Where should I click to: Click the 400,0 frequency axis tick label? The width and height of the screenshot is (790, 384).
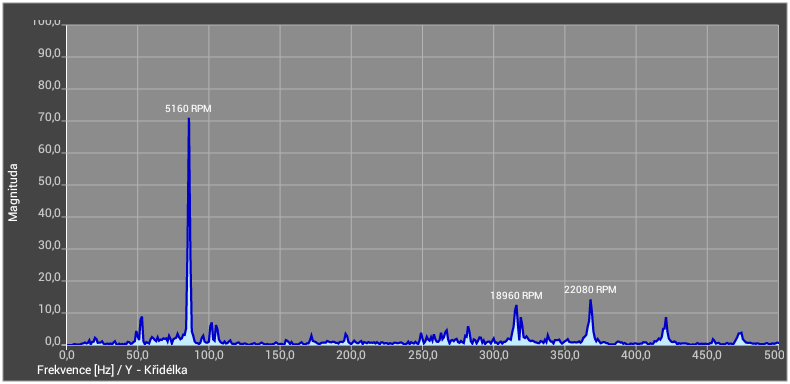pyautogui.click(x=635, y=356)
